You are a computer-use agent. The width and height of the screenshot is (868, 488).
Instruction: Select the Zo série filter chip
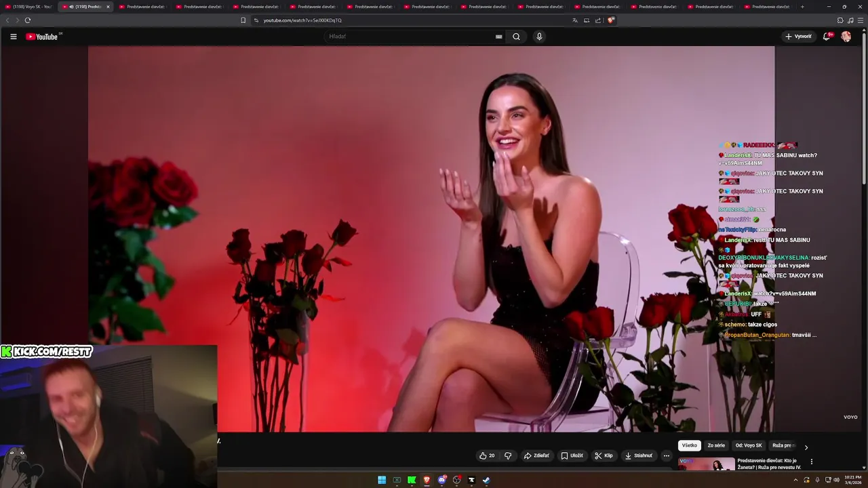click(716, 445)
